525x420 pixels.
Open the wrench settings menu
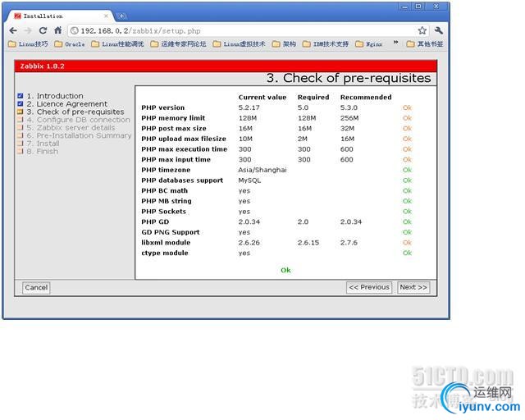tap(438, 30)
